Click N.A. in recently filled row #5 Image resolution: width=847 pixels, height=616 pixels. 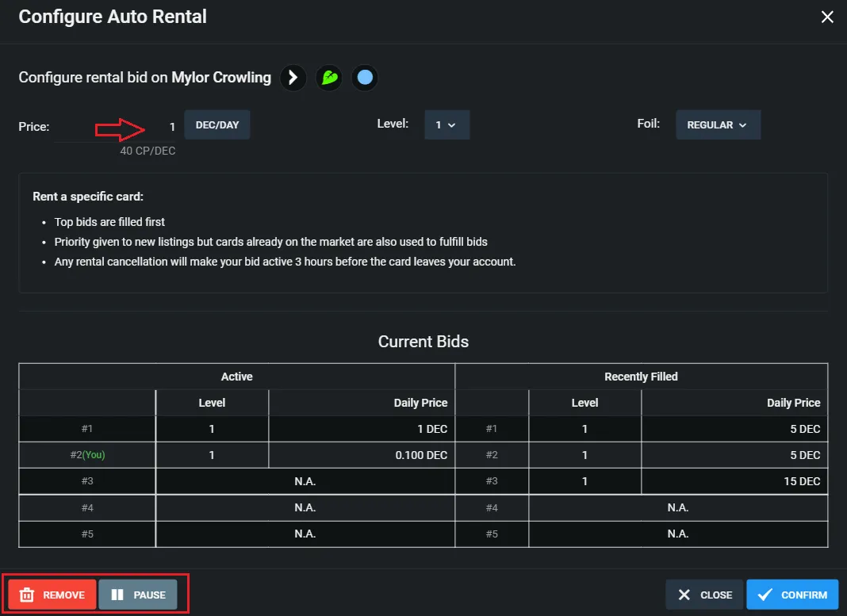[x=678, y=534]
